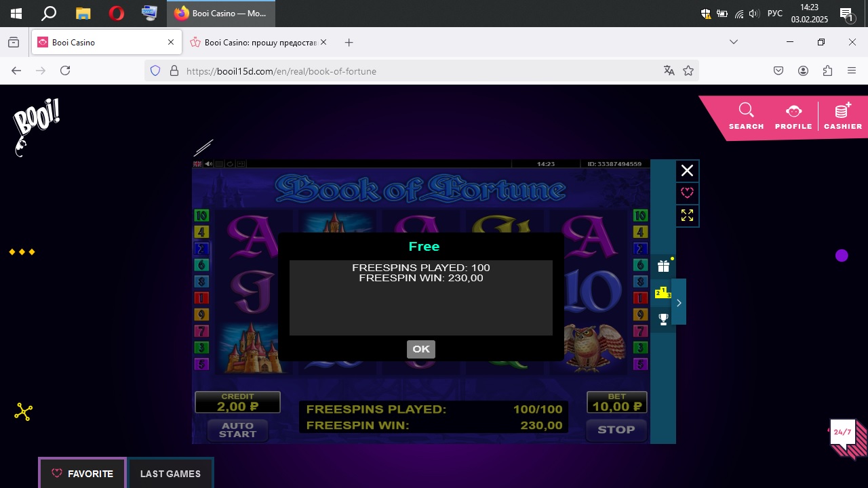View site security padlock info
This screenshot has width=868, height=488.
174,70
